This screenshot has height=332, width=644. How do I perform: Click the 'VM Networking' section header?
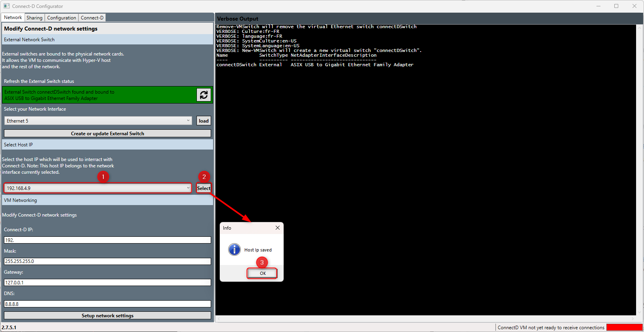tap(107, 200)
